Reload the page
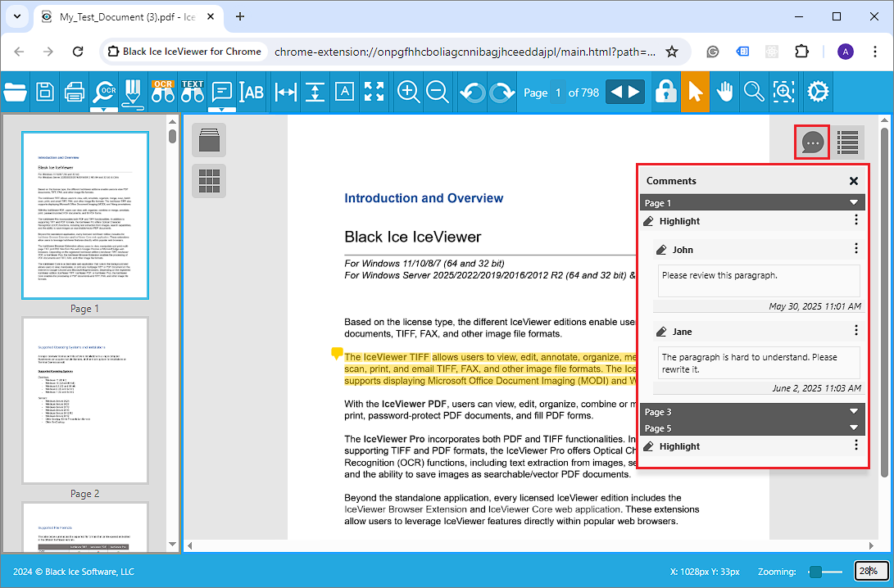Image resolution: width=894 pixels, height=588 pixels. (78, 52)
